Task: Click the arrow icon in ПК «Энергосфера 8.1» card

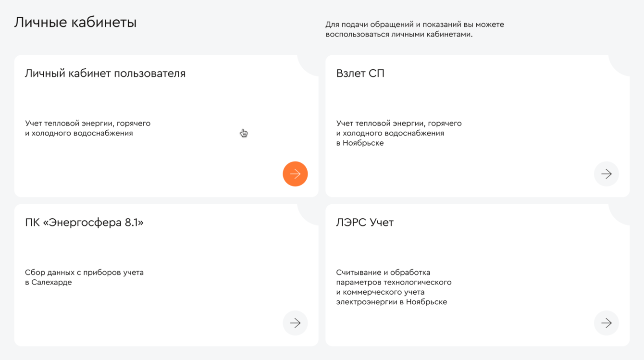Action: [x=295, y=323]
